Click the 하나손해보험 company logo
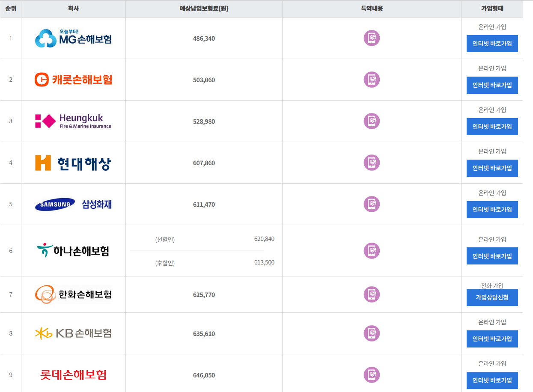 (73, 250)
